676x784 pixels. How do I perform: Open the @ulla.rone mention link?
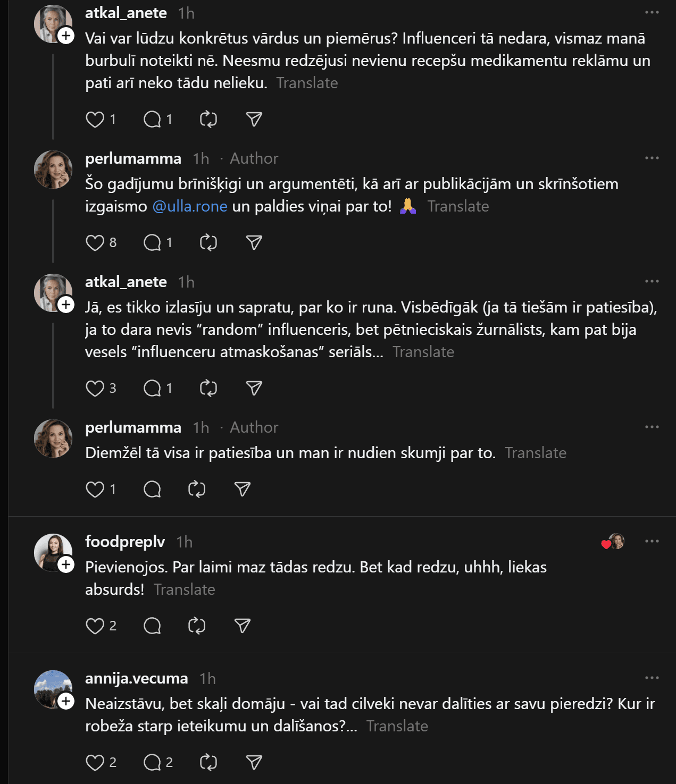(x=190, y=206)
